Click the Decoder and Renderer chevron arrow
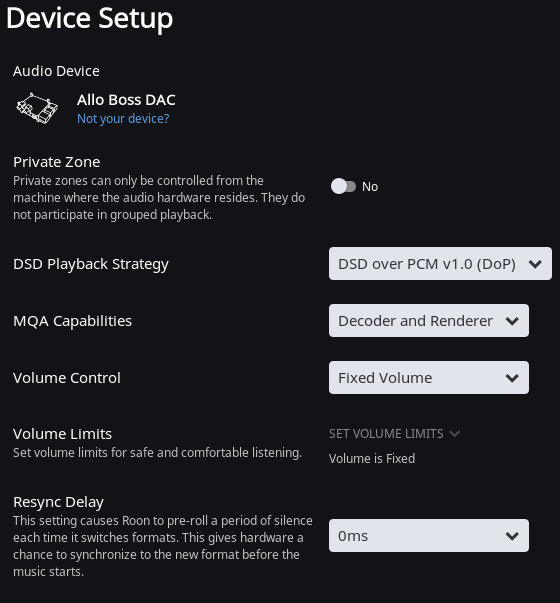Image resolution: width=560 pixels, height=603 pixels. pos(512,321)
